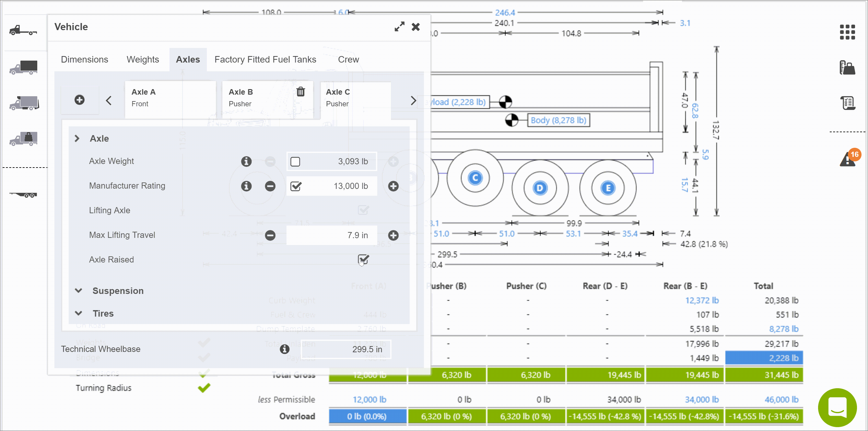Image resolution: width=868 pixels, height=431 pixels.
Task: Click the delete trash icon on Axle B
Action: pos(300,92)
